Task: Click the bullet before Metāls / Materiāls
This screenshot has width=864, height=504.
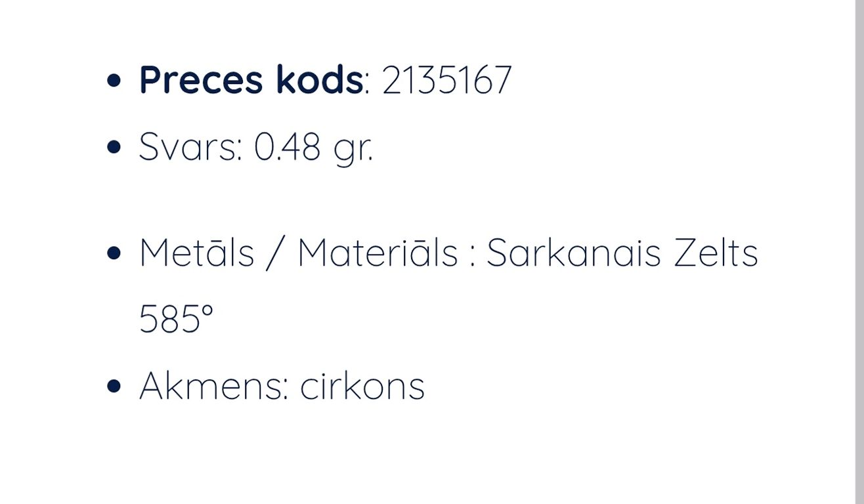Action: click(114, 253)
